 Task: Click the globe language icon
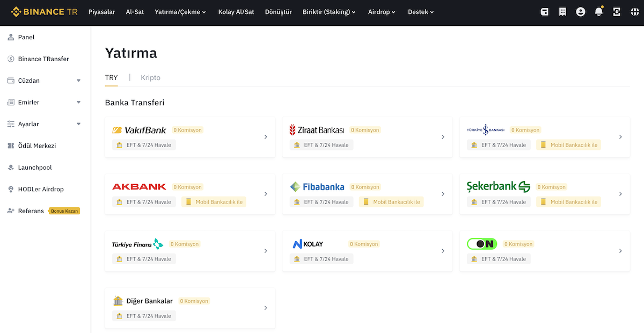coord(635,11)
